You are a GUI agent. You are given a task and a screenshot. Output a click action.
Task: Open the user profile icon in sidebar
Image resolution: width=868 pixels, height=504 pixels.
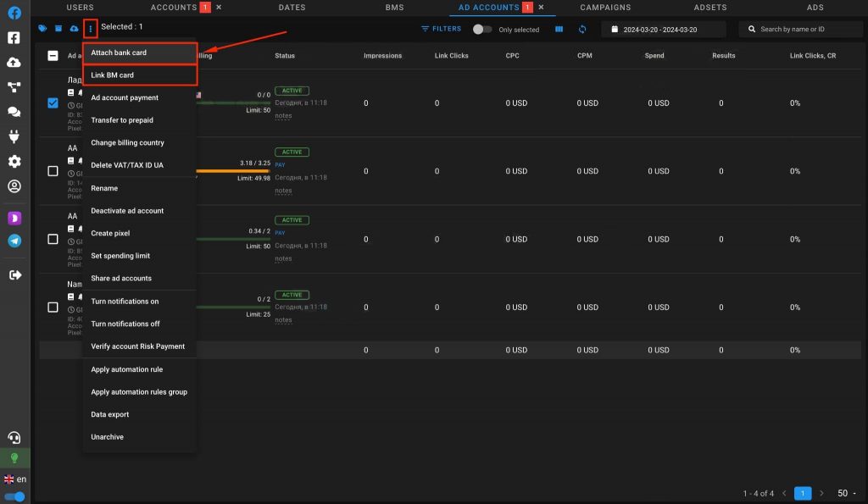pos(14,186)
